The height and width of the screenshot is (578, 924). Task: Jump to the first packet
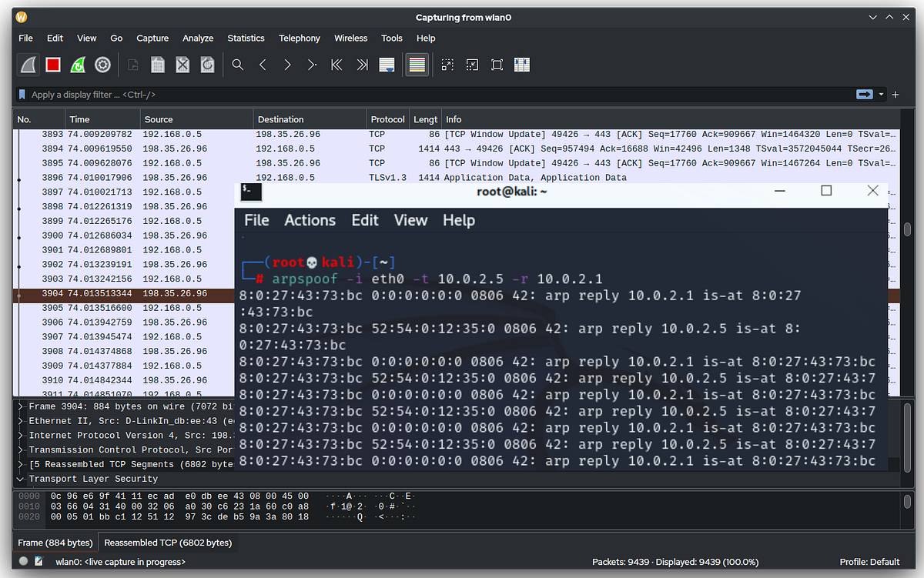336,65
